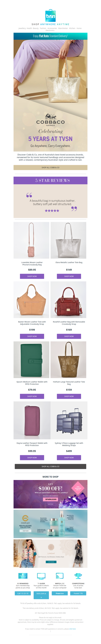Image resolution: width=101 pixels, height=644 pixels.
Task: Click the beige Shop All Cobb & Co button
Action: point(50,168)
